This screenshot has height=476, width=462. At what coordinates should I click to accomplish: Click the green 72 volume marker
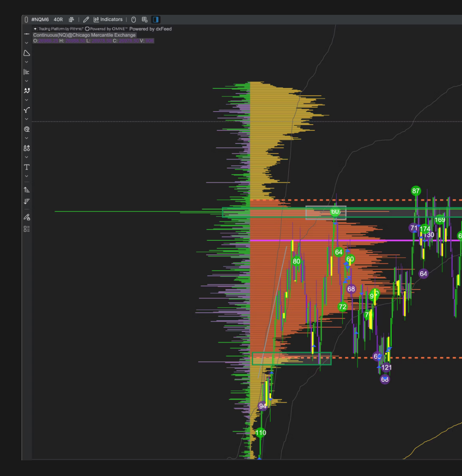[x=343, y=307]
